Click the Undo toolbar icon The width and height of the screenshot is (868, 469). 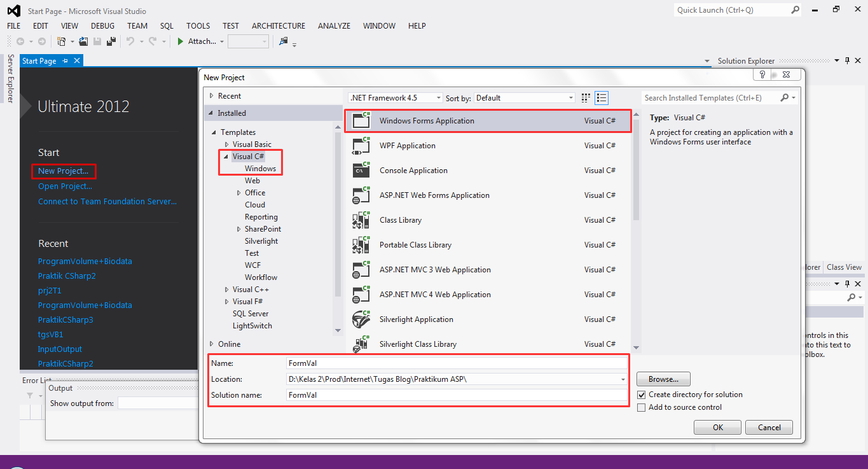click(x=130, y=41)
